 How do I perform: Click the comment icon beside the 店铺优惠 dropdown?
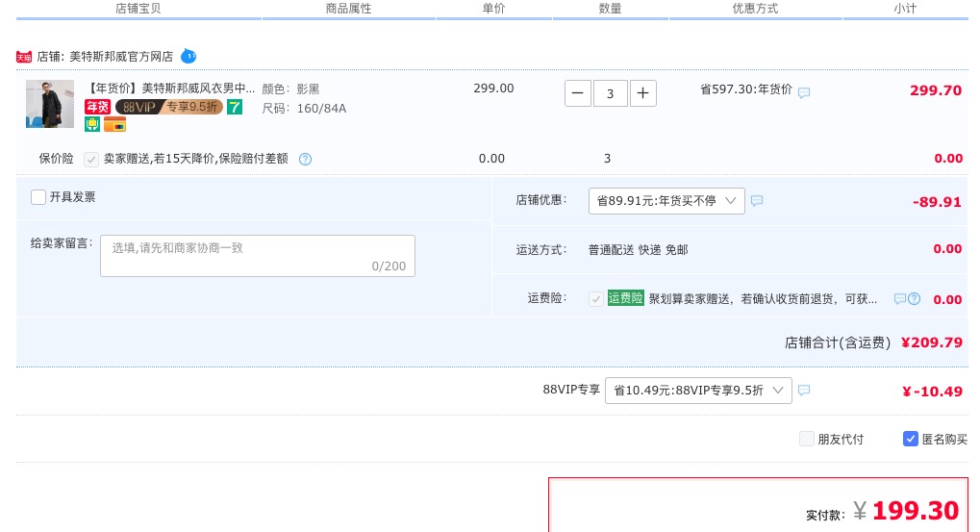point(757,201)
